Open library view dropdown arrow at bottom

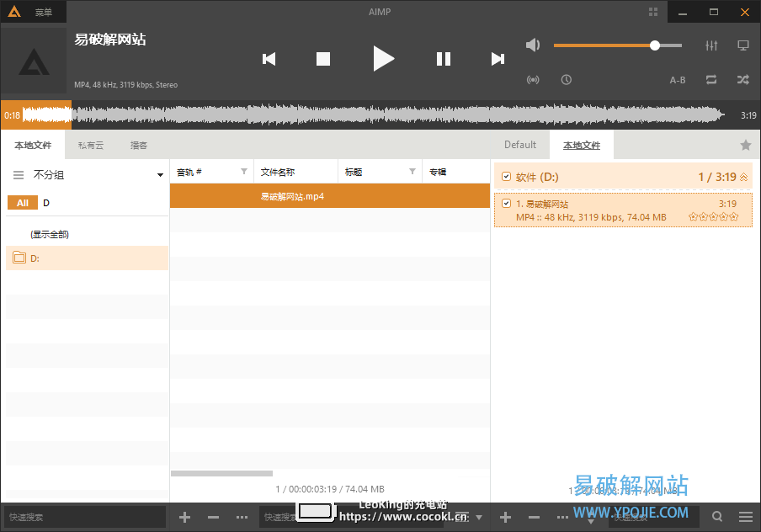pyautogui.click(x=479, y=518)
